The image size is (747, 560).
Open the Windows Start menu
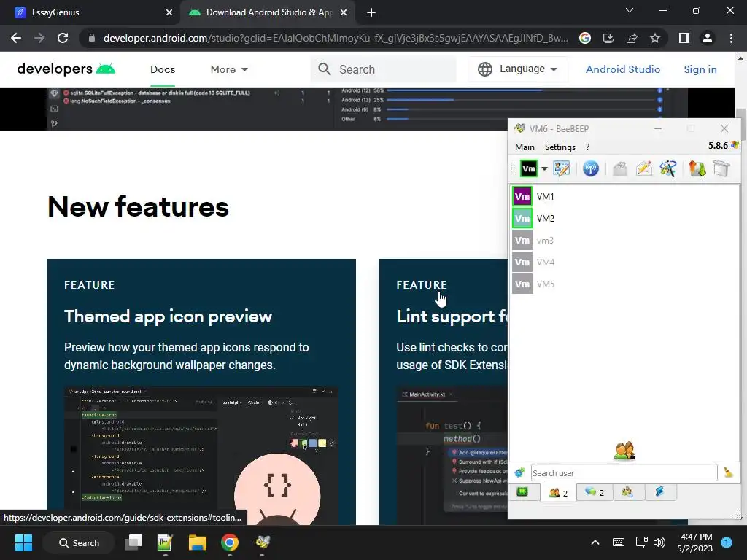pyautogui.click(x=23, y=542)
